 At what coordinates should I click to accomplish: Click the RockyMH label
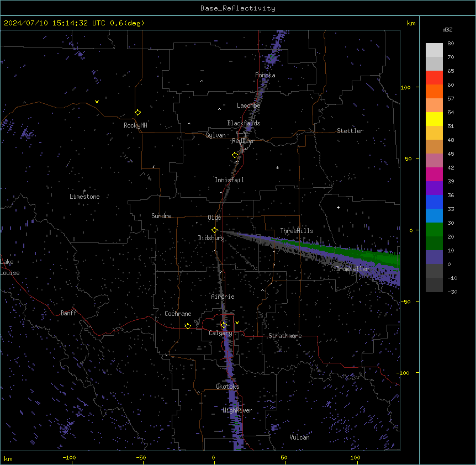tap(135, 125)
